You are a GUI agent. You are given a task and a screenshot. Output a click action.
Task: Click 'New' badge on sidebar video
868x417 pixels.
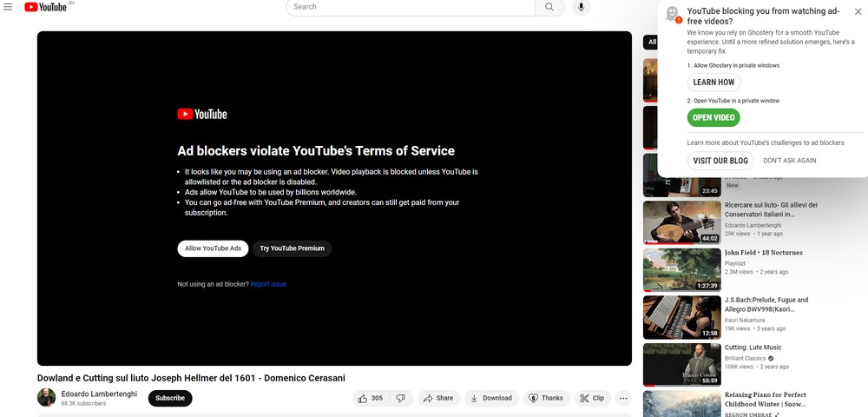pos(733,186)
